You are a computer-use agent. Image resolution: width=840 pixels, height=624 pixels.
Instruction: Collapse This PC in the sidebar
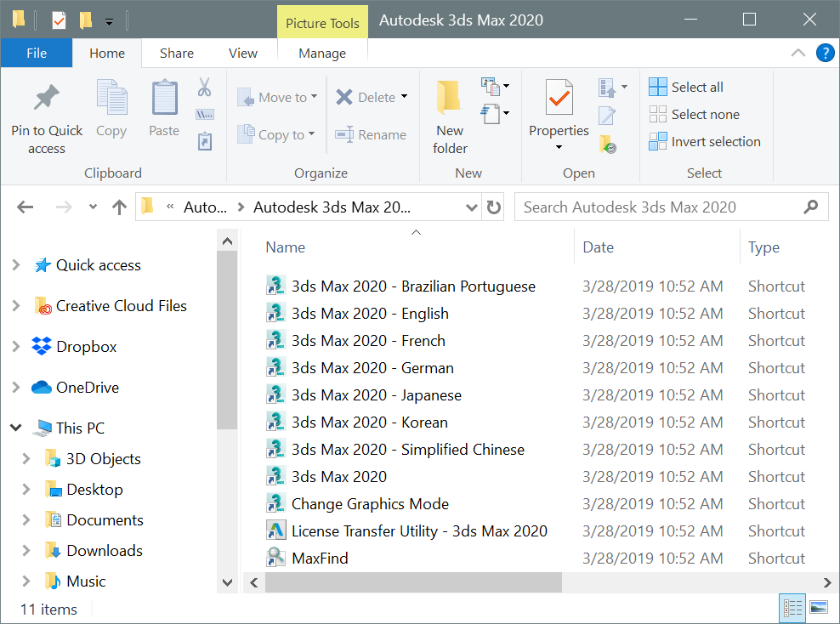click(15, 428)
